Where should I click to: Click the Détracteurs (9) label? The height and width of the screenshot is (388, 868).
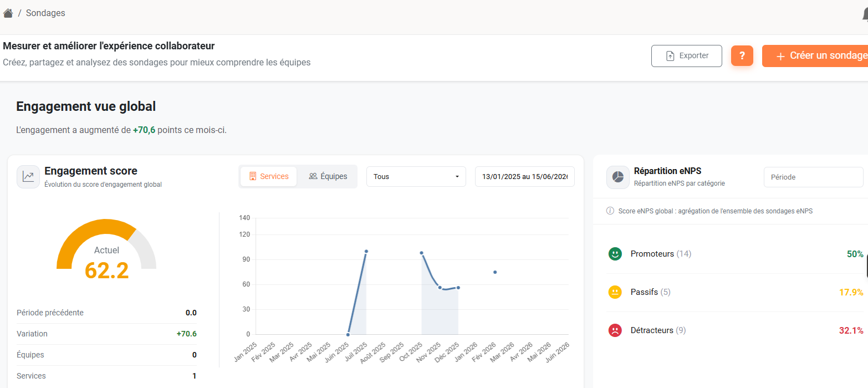pos(658,330)
